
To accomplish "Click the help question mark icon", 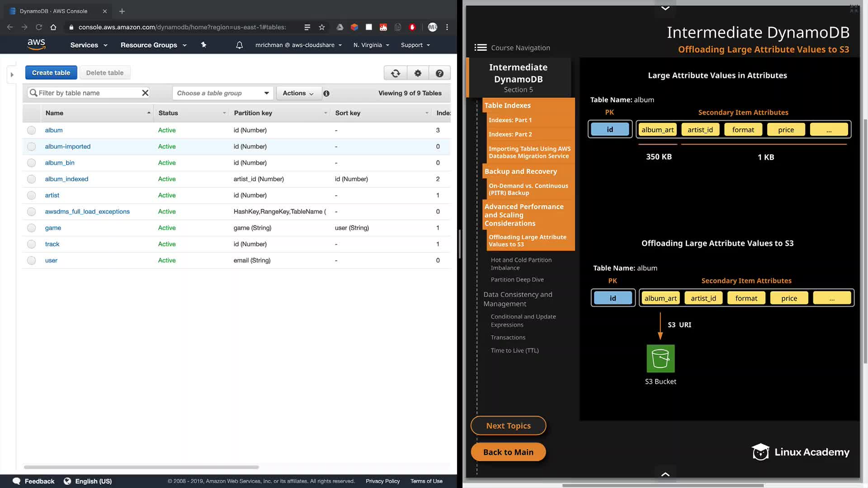I will (x=439, y=73).
